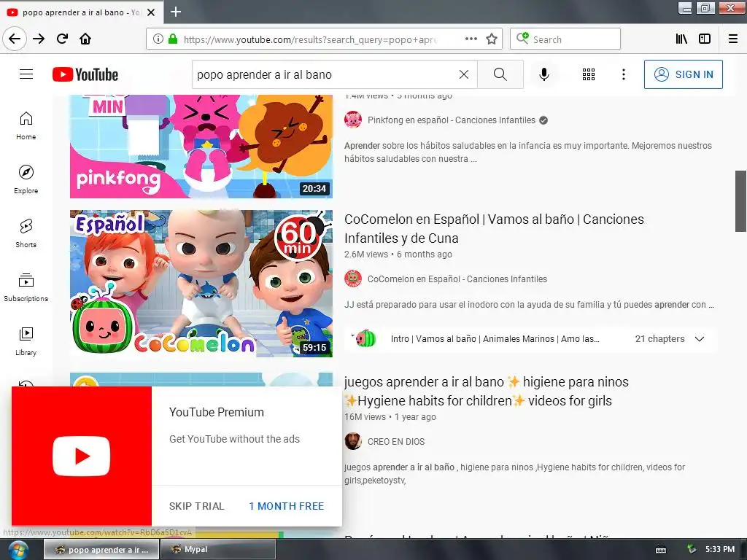Open browser library icon

pyautogui.click(x=681, y=39)
